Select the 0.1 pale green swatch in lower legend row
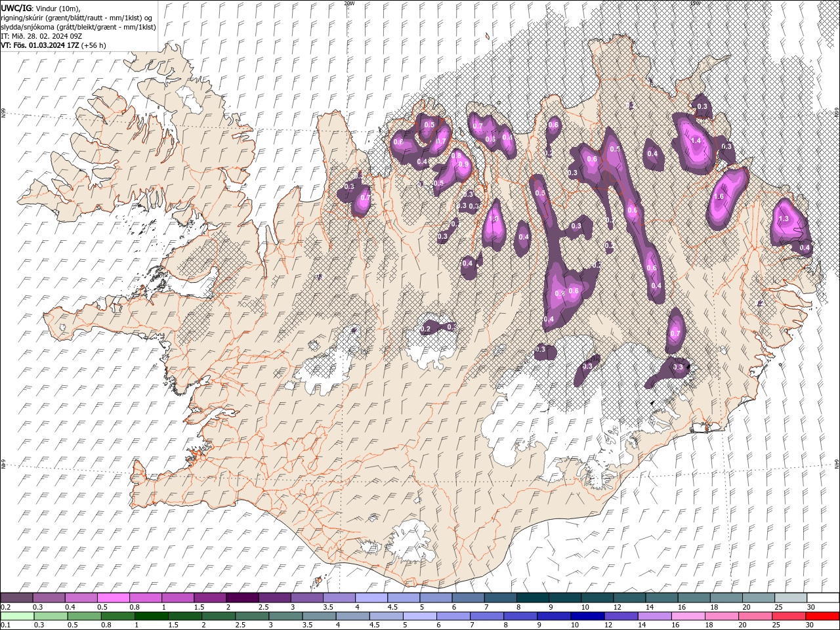 (17, 616)
